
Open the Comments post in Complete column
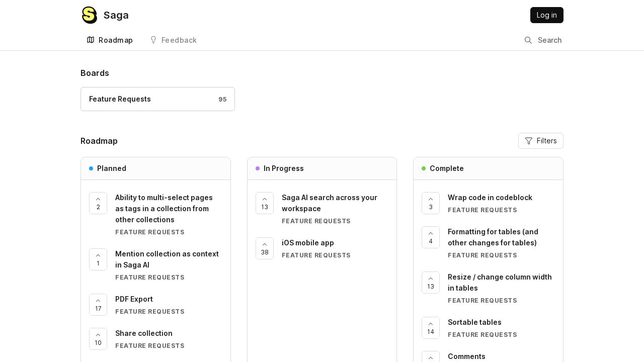pyautogui.click(x=466, y=356)
